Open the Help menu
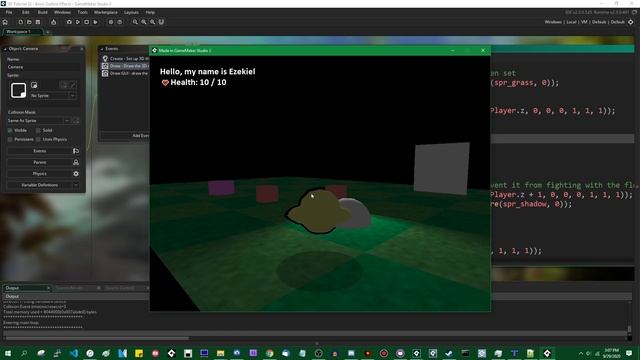The width and height of the screenshot is (640, 360). pyautogui.click(x=150, y=12)
